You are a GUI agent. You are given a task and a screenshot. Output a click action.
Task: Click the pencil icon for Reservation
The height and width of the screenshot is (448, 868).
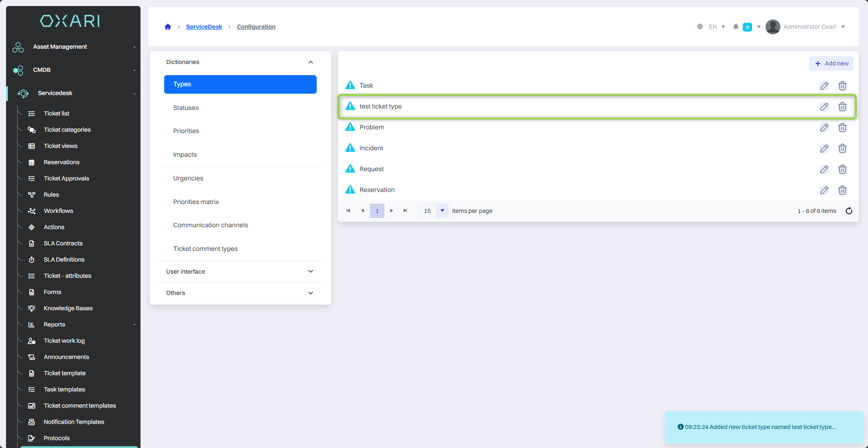coord(824,190)
